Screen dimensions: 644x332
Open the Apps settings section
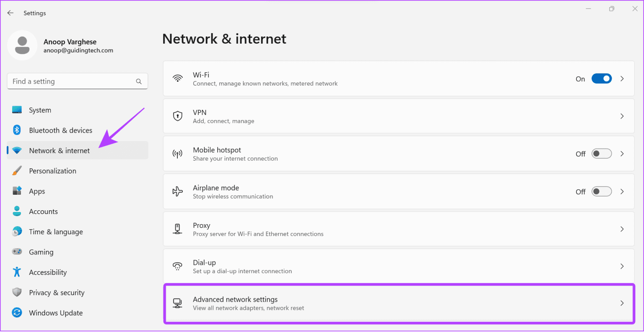pyautogui.click(x=37, y=191)
